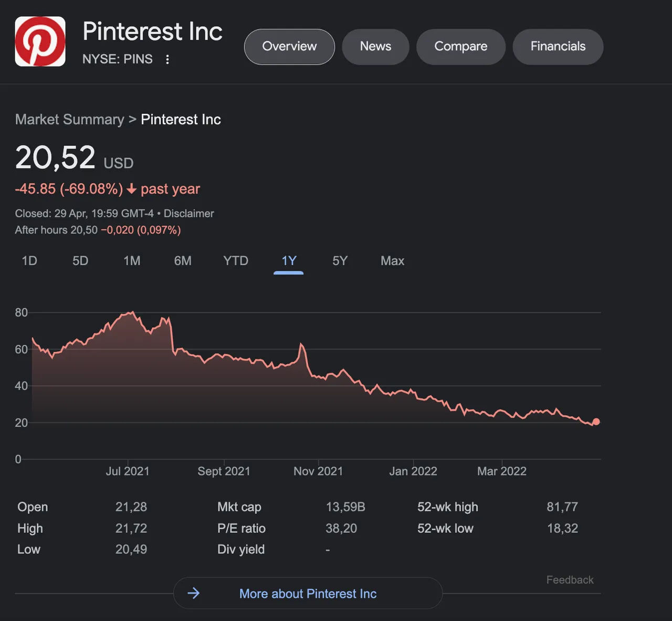Select the 5D time range
This screenshot has height=621, width=672.
pos(80,261)
